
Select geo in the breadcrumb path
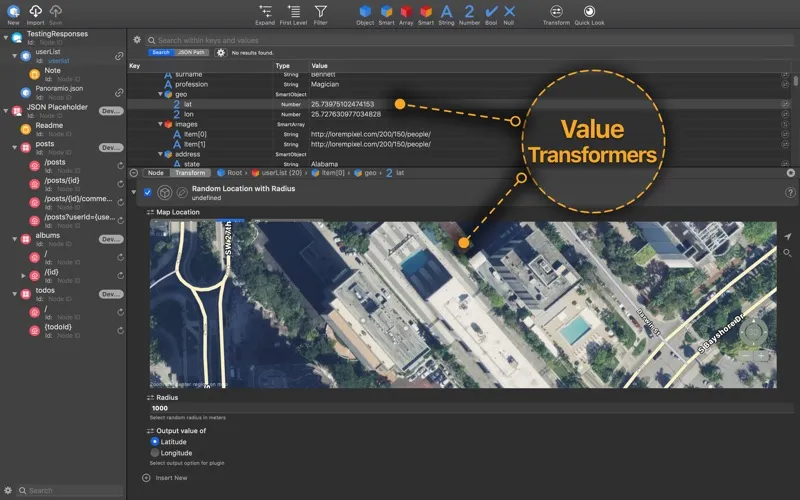click(365, 173)
